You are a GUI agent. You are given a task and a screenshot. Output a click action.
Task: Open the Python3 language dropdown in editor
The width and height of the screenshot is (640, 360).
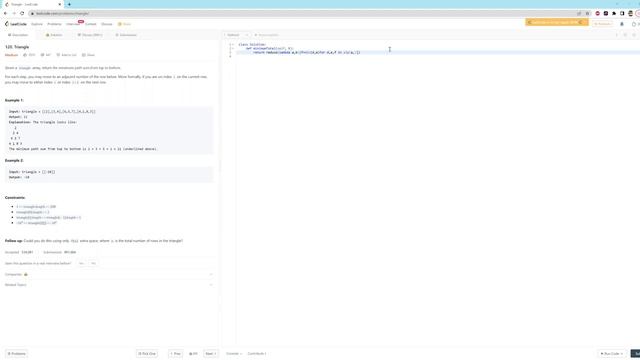(x=236, y=35)
